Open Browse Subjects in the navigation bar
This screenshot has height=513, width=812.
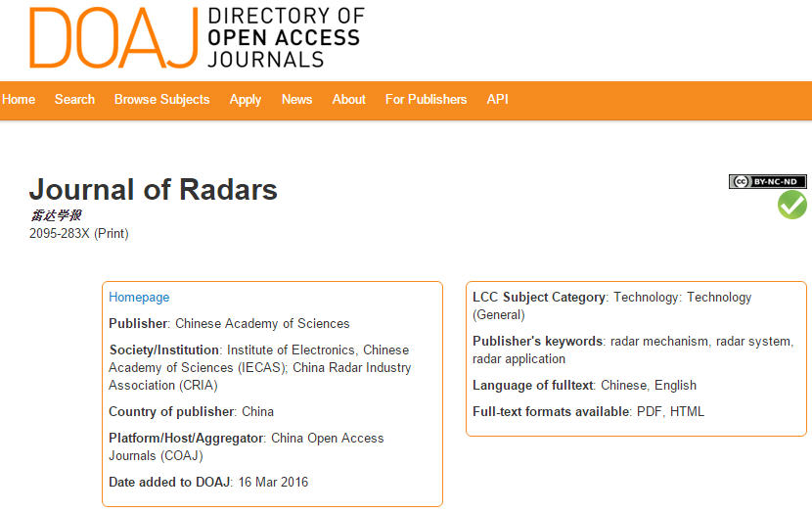pyautogui.click(x=161, y=99)
